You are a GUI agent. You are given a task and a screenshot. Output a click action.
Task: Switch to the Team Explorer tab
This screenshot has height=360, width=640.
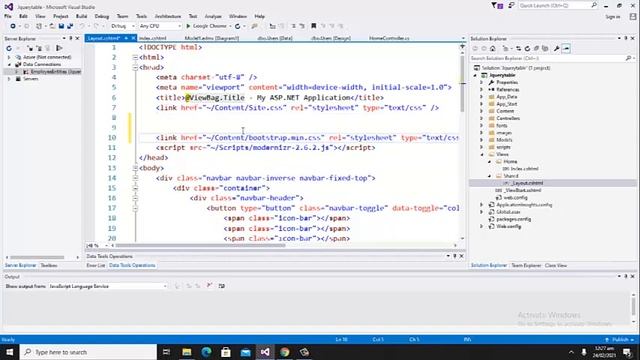526,265
